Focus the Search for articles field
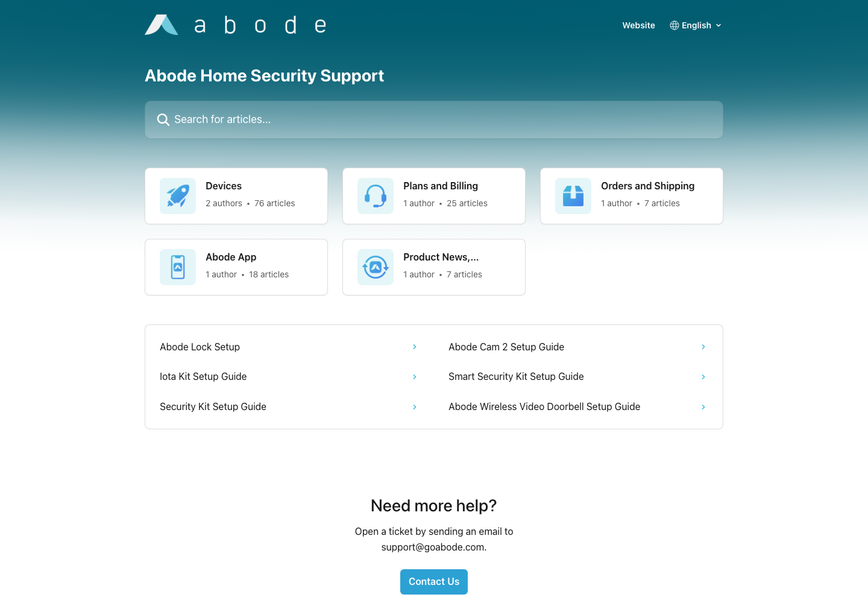The image size is (868, 603). [434, 119]
